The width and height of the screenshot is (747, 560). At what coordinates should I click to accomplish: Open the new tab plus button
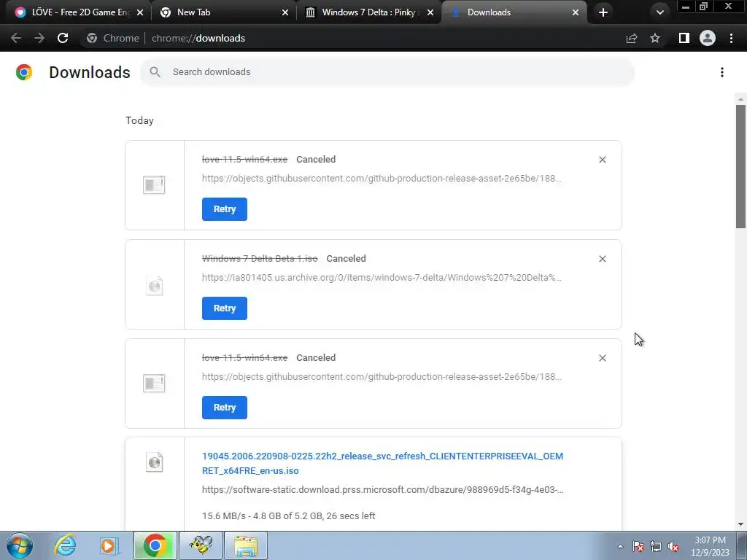[x=603, y=12]
